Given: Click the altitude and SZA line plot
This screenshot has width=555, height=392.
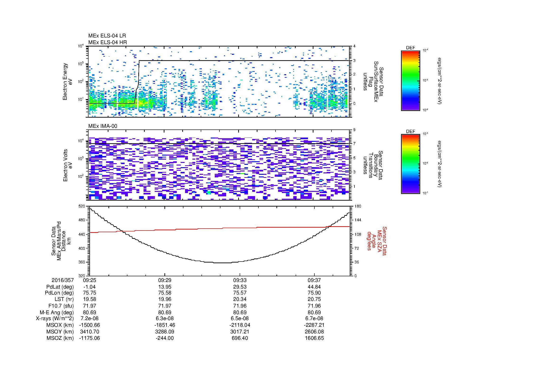Looking at the screenshot, I should tap(220, 241).
